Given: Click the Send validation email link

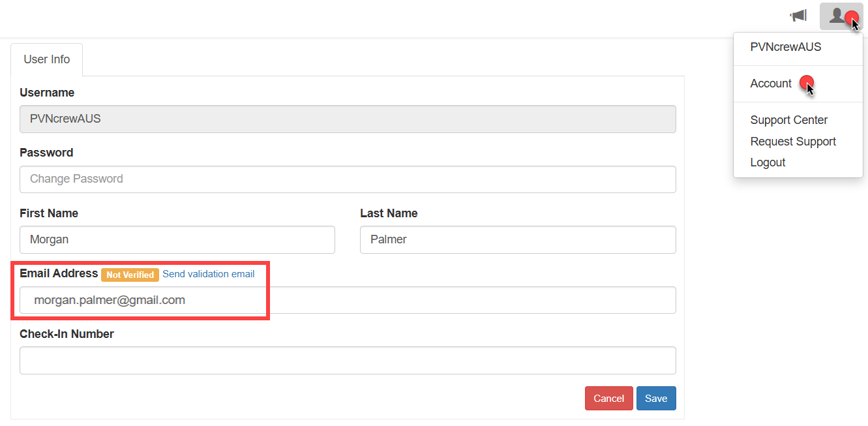Looking at the screenshot, I should tap(209, 274).
